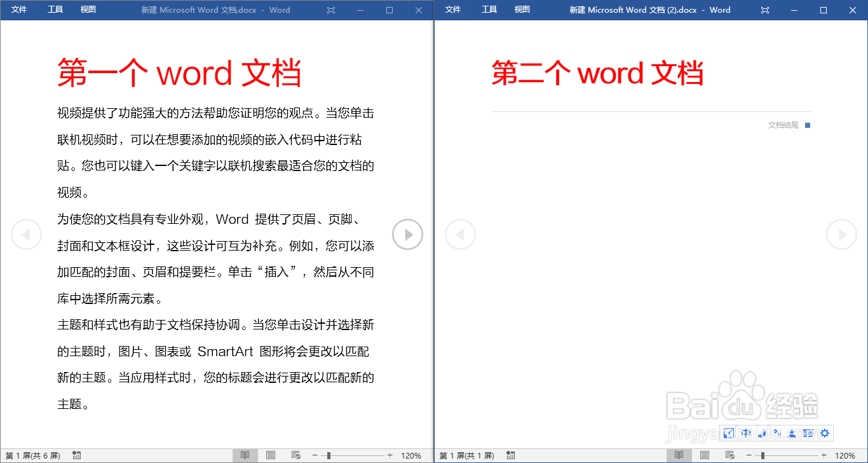Go to previous screen in left document
Image resolution: width=868 pixels, height=463 pixels.
tap(26, 235)
